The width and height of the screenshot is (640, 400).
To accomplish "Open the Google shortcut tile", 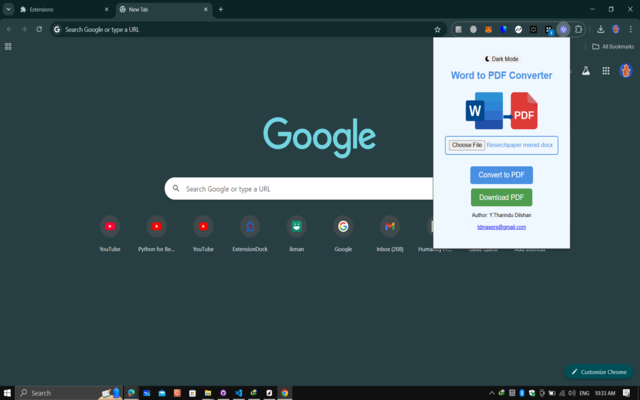I will click(343, 233).
